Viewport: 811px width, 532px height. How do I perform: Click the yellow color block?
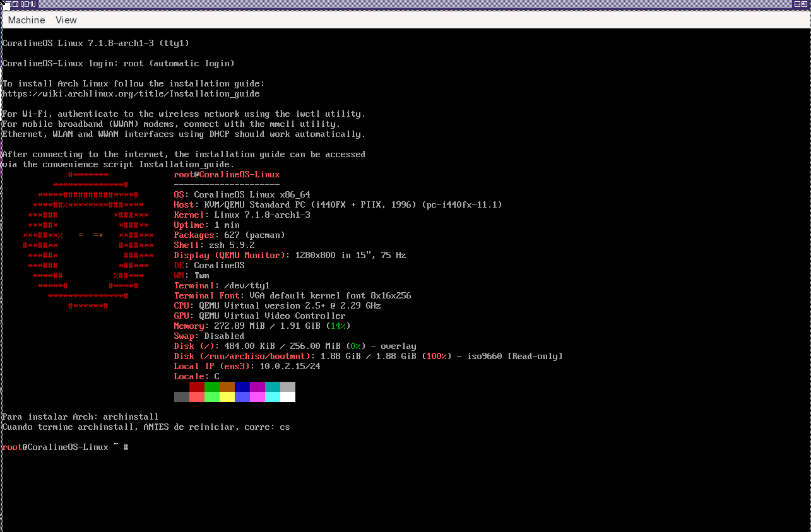(x=227, y=397)
